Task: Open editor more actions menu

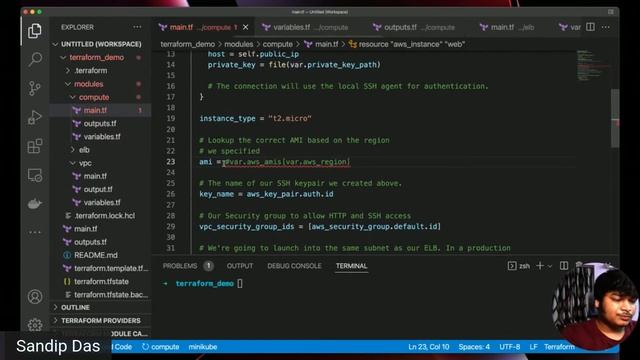Action: click(x=606, y=27)
